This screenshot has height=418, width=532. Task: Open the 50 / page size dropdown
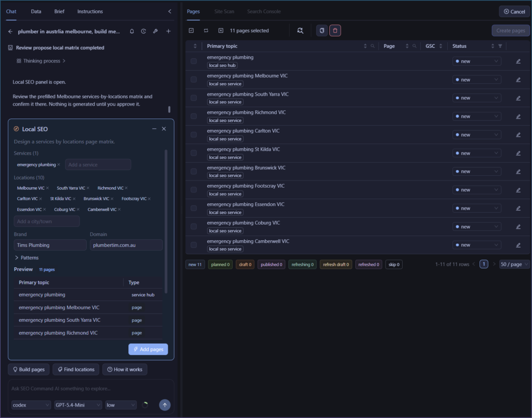point(514,264)
